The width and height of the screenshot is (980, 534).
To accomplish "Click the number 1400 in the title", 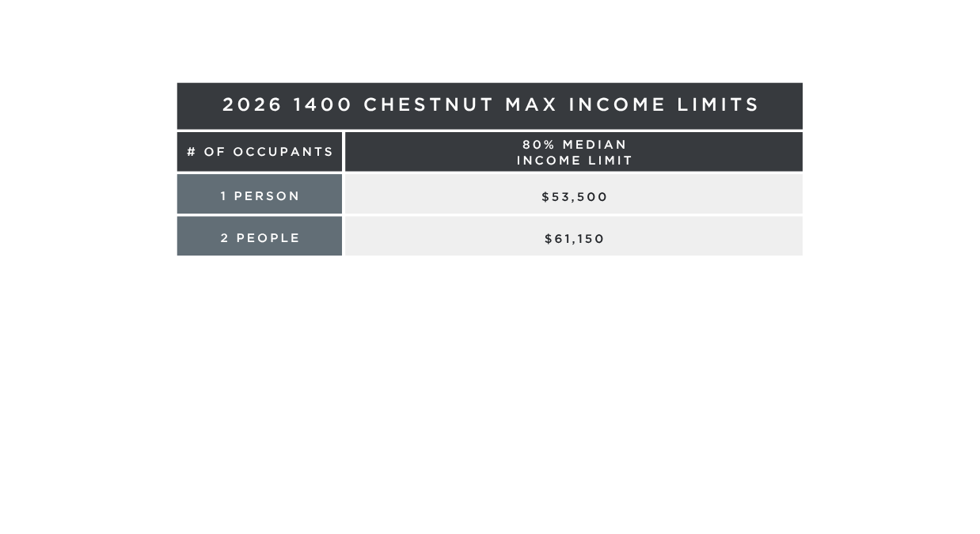I will click(323, 104).
